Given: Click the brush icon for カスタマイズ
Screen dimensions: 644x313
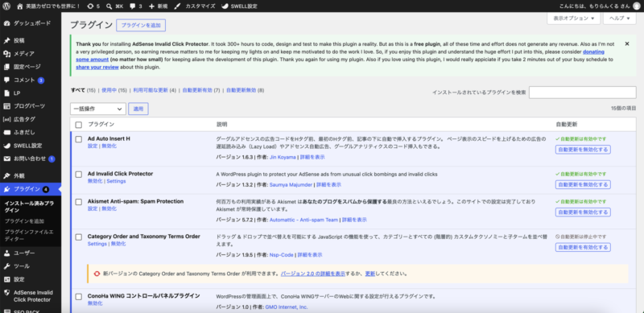Looking at the screenshot, I should pyautogui.click(x=177, y=6).
